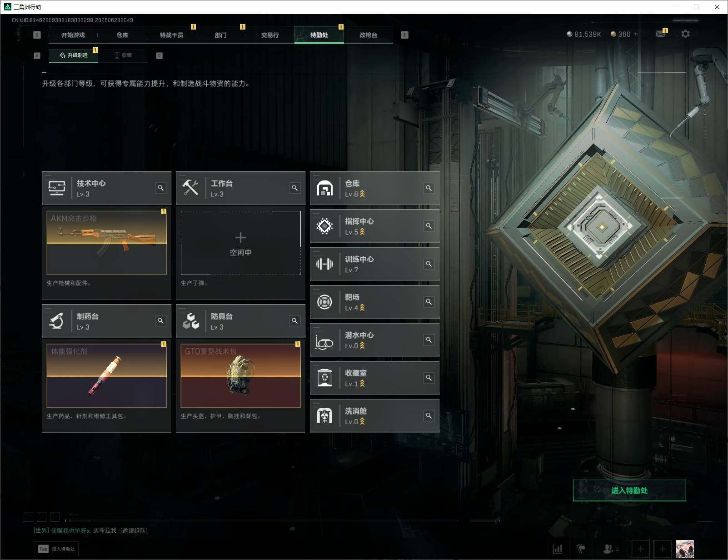Screen dimensions: 728x560
Task: Inspect 收藏室 magnifier icon
Action: tap(429, 378)
